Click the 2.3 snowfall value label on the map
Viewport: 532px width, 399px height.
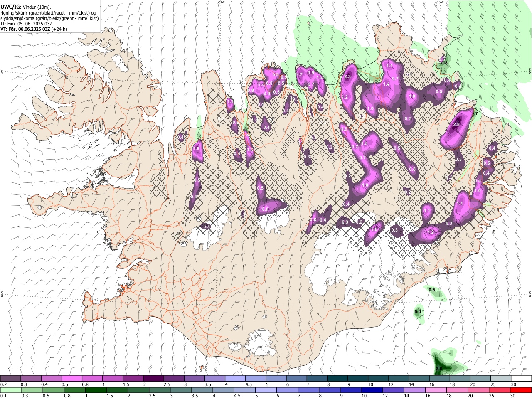click(348, 76)
